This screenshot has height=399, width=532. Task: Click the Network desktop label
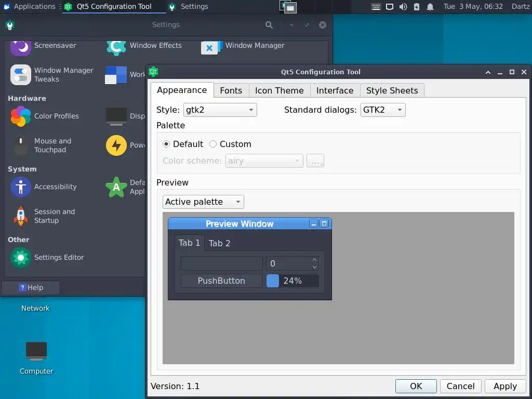point(35,308)
